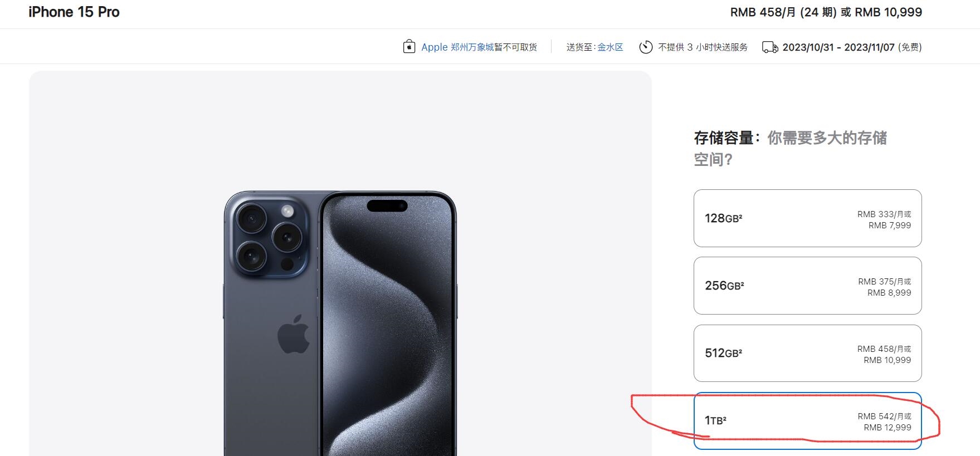Click the clock icon for 3-hour express delivery
980x456 pixels.
646,47
